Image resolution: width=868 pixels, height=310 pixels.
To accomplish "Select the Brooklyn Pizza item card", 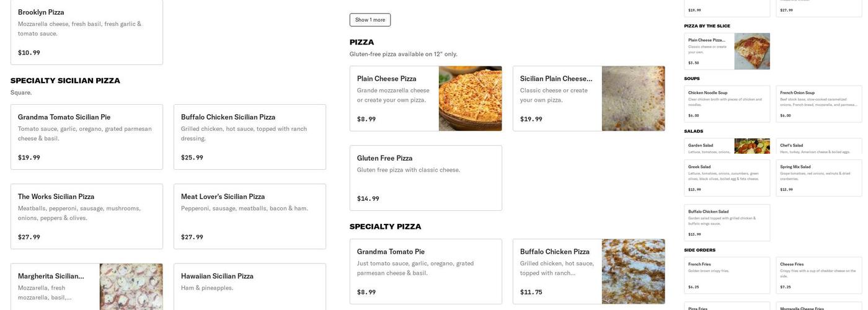I will tap(87, 31).
